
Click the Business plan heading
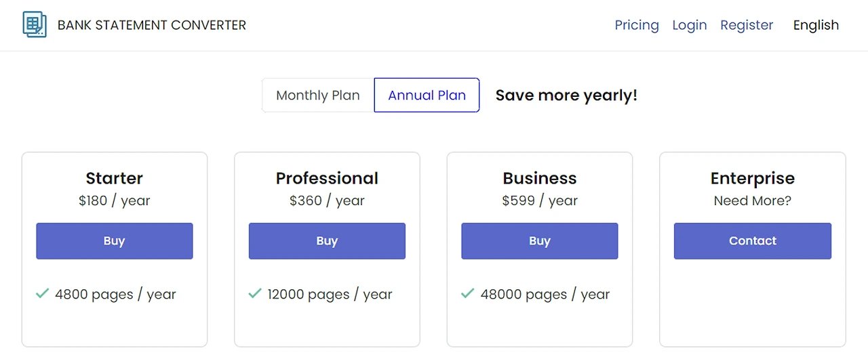(x=540, y=178)
